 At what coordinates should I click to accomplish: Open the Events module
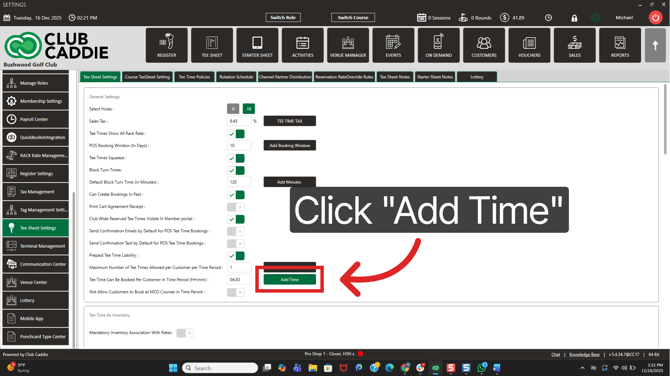coord(393,45)
